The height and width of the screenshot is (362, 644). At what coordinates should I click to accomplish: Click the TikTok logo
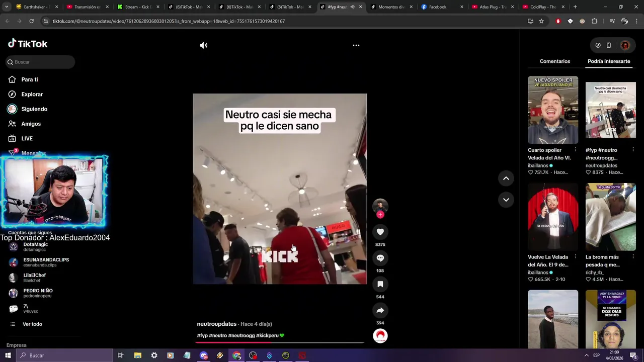28,44
